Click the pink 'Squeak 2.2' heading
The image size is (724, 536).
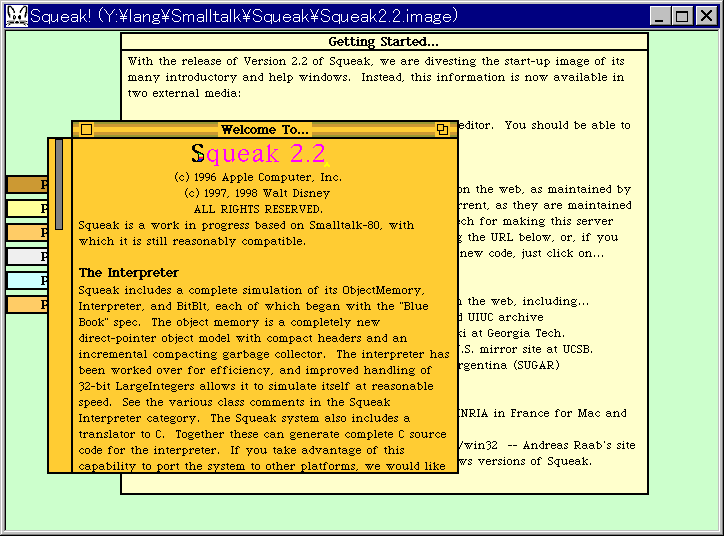coord(259,154)
